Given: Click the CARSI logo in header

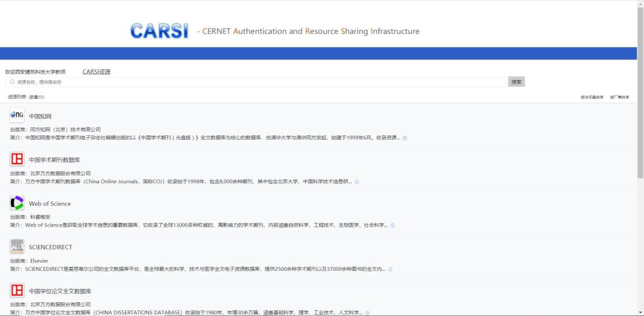Looking at the screenshot, I should [x=160, y=31].
